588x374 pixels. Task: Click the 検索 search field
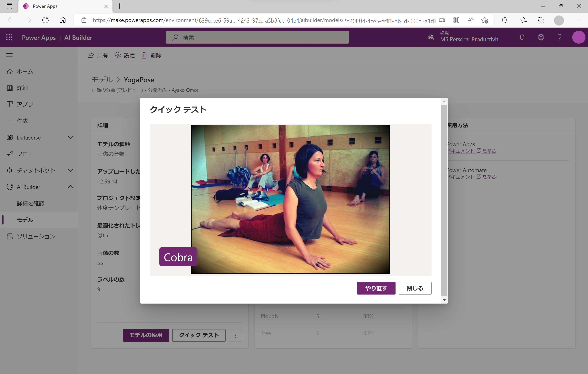257,37
